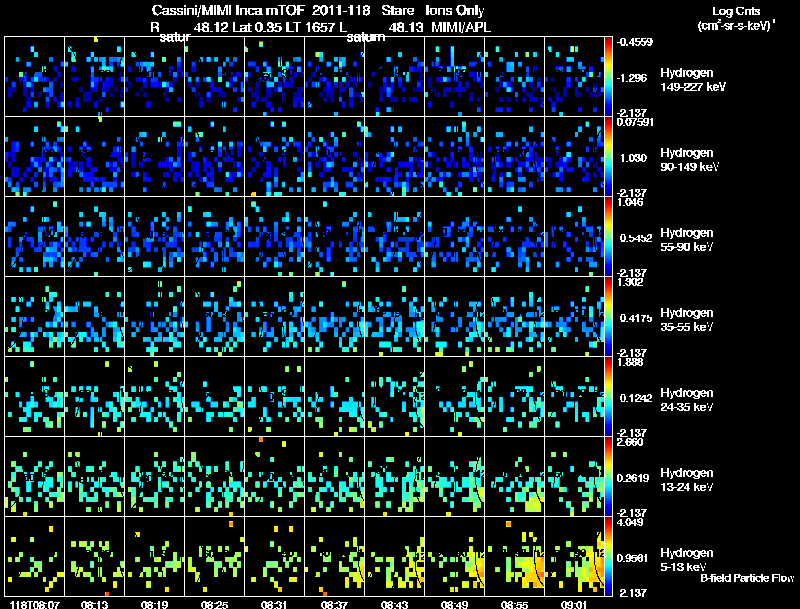
Task: Click the '08:31' time axis label
Action: [x=274, y=604]
